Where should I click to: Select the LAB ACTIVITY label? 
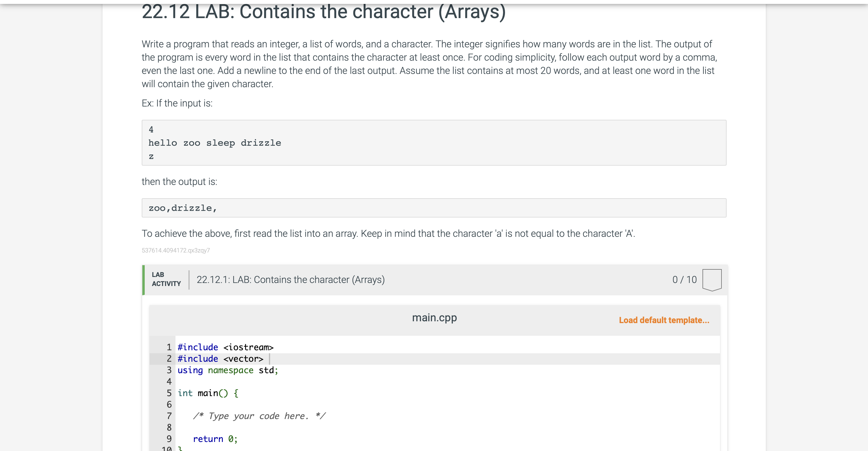(166, 279)
